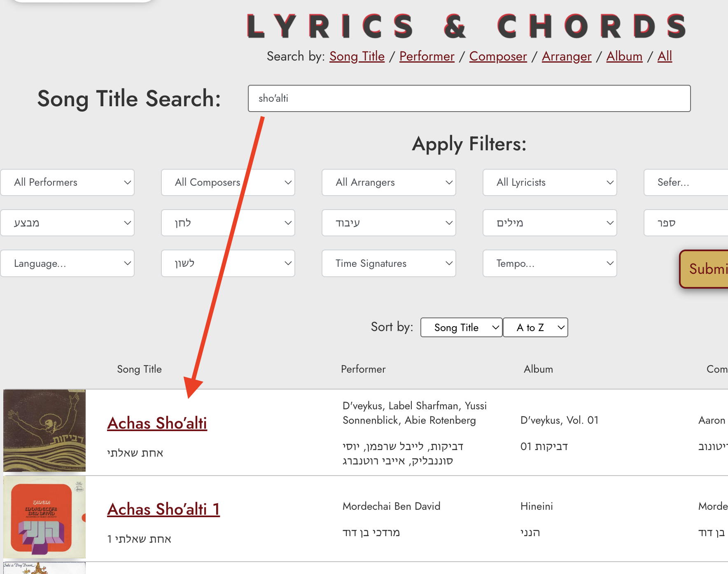
Task: Expand the Time Signatures dropdown
Action: (389, 264)
